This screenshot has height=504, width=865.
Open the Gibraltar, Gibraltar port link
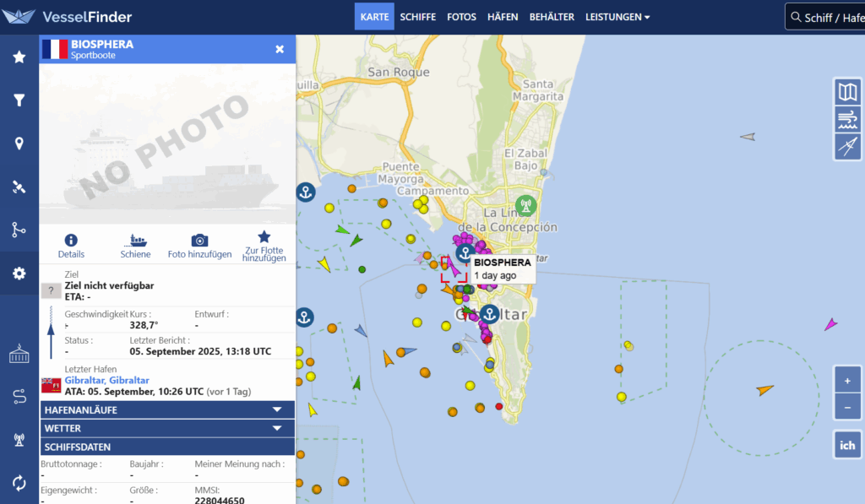click(x=106, y=381)
